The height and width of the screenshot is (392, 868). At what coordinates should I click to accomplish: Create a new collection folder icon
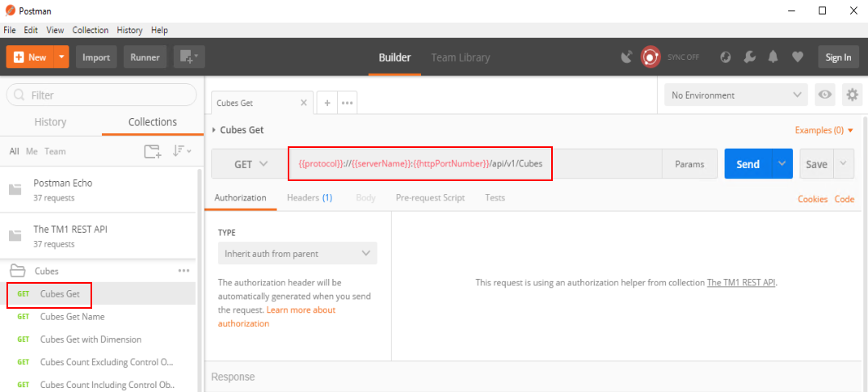152,151
